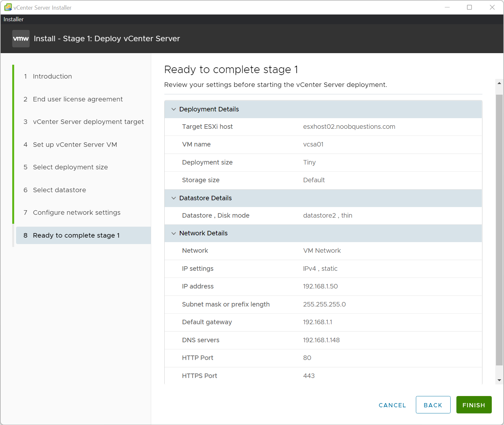Select step 1 Introduction

click(x=52, y=76)
